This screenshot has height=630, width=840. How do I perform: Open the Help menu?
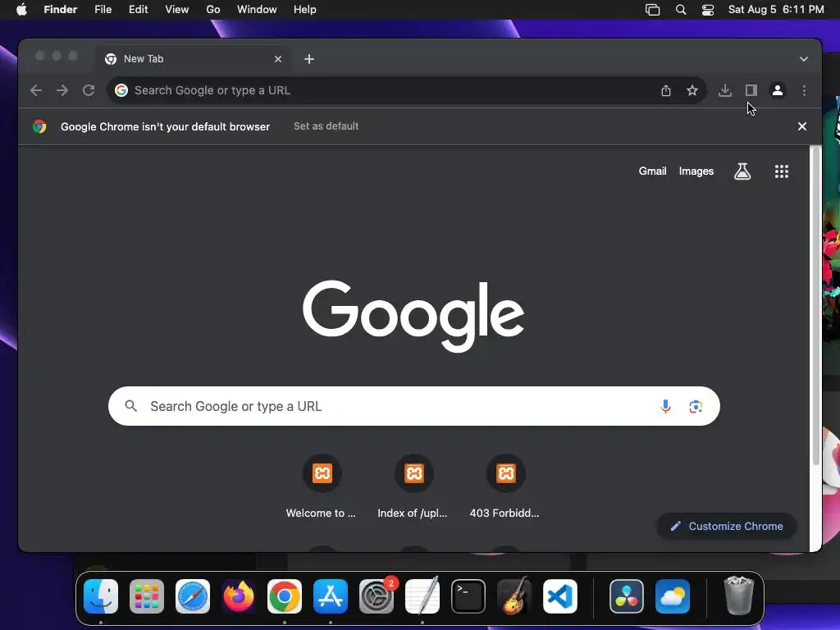click(x=305, y=10)
